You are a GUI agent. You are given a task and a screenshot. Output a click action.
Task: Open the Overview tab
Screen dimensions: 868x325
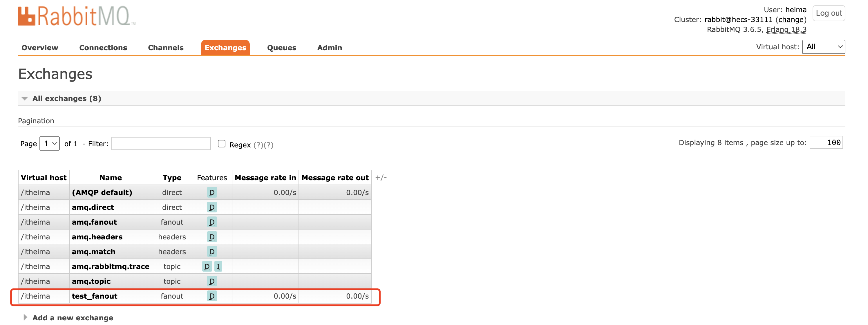point(40,48)
